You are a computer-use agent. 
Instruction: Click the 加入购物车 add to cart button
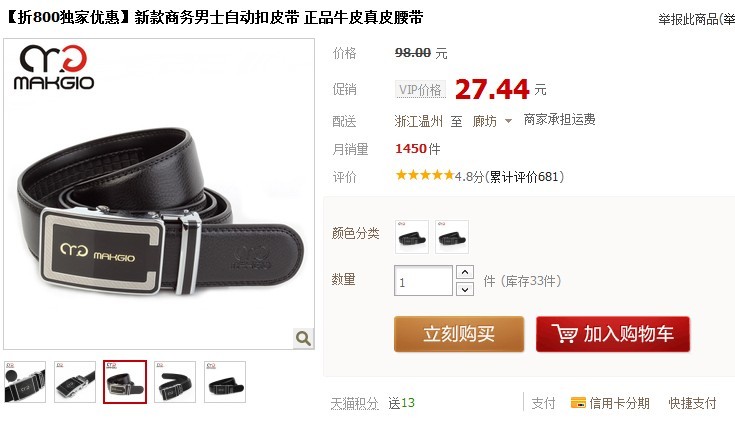point(613,334)
